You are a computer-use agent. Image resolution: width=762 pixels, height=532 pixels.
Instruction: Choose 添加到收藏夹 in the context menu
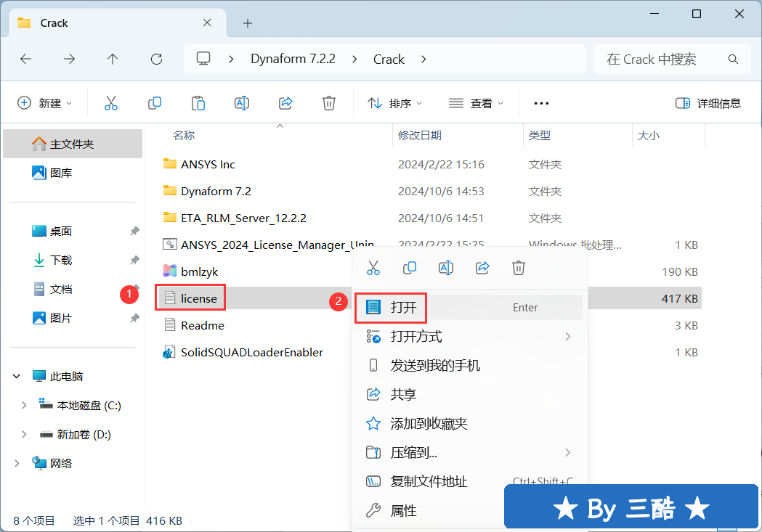pyautogui.click(x=469, y=424)
